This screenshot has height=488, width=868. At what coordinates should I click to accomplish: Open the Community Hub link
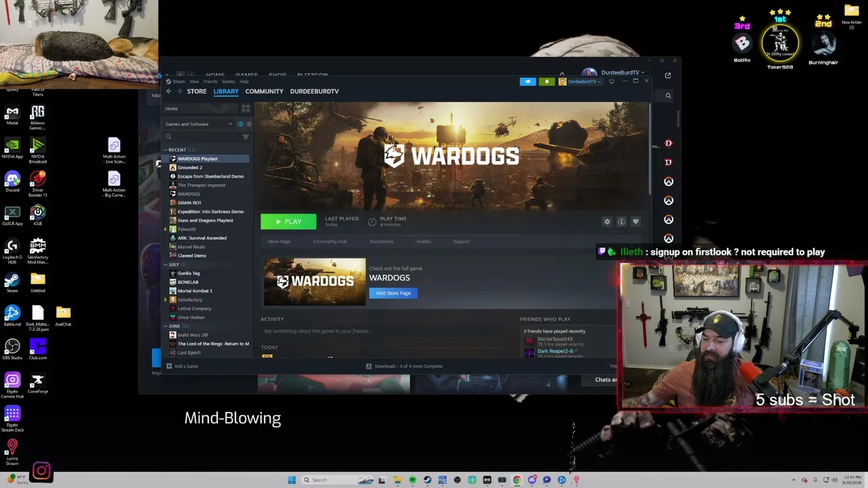click(330, 241)
